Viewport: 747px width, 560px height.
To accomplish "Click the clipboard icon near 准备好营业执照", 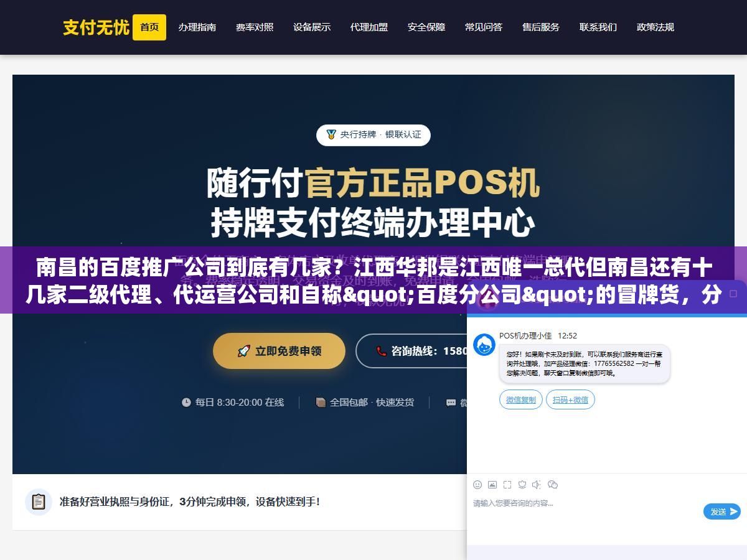I will tap(39, 502).
